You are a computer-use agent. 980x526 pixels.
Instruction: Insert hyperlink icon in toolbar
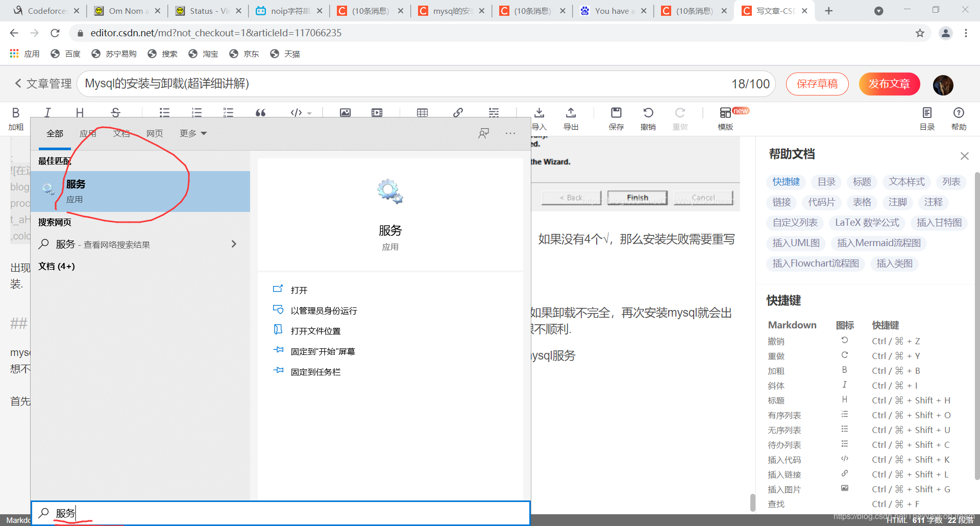(x=458, y=113)
